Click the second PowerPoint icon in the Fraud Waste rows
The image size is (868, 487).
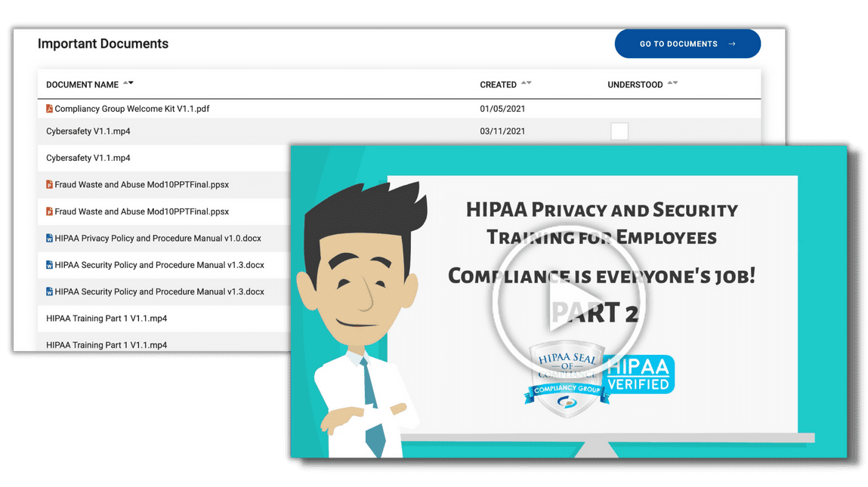tap(49, 211)
